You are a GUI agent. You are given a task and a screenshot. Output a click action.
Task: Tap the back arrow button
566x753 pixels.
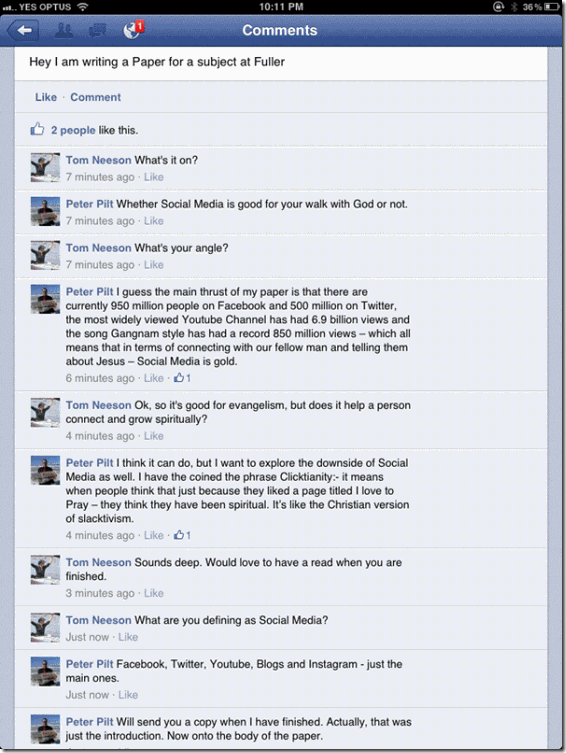tap(23, 30)
